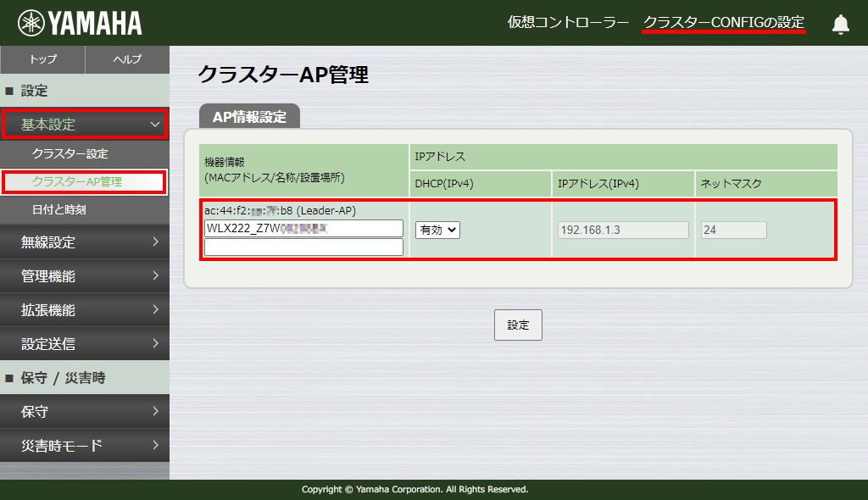Open the notification bell
Screen dimensions: 868x500
tap(840, 23)
